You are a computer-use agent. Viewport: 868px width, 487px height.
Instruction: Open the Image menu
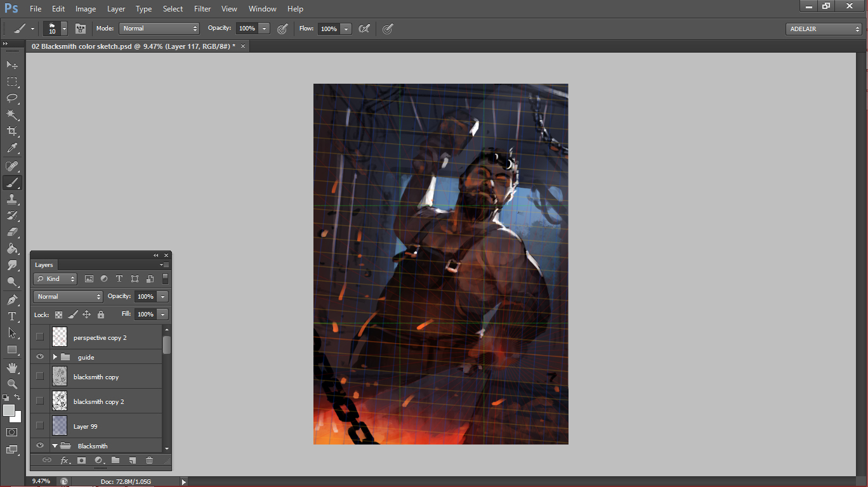coord(86,9)
